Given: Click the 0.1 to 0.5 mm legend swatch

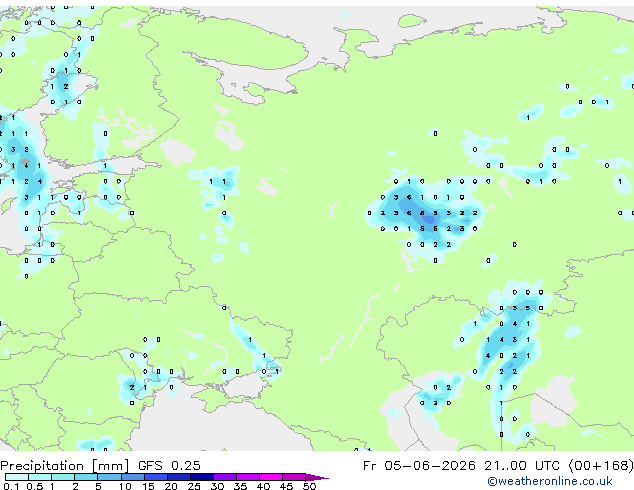Looking at the screenshot, I should [x=17, y=477].
